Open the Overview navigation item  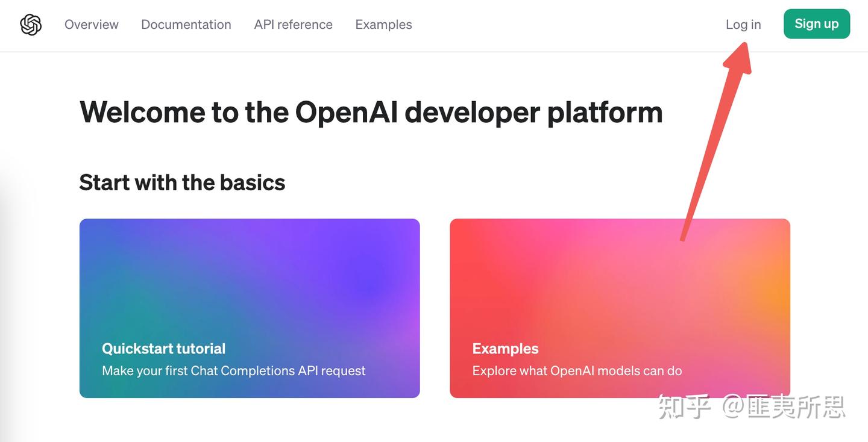point(91,23)
